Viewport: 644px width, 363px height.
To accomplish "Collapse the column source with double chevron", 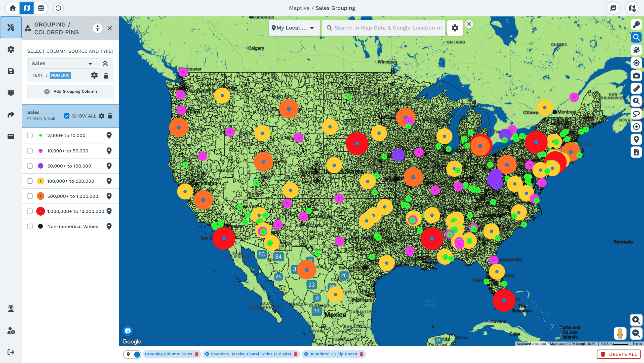I will coord(105,63).
